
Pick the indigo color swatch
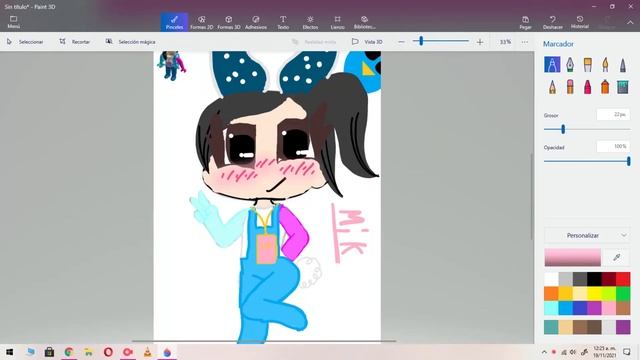[580, 308]
